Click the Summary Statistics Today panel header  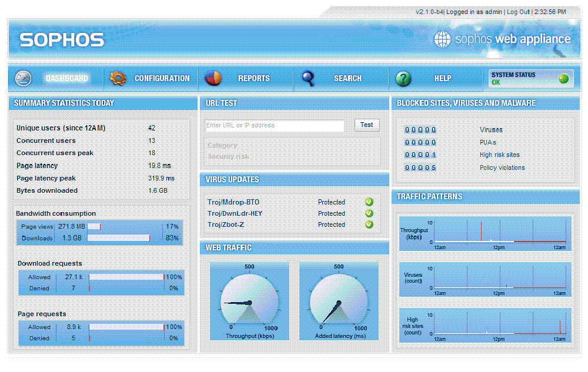(x=103, y=103)
